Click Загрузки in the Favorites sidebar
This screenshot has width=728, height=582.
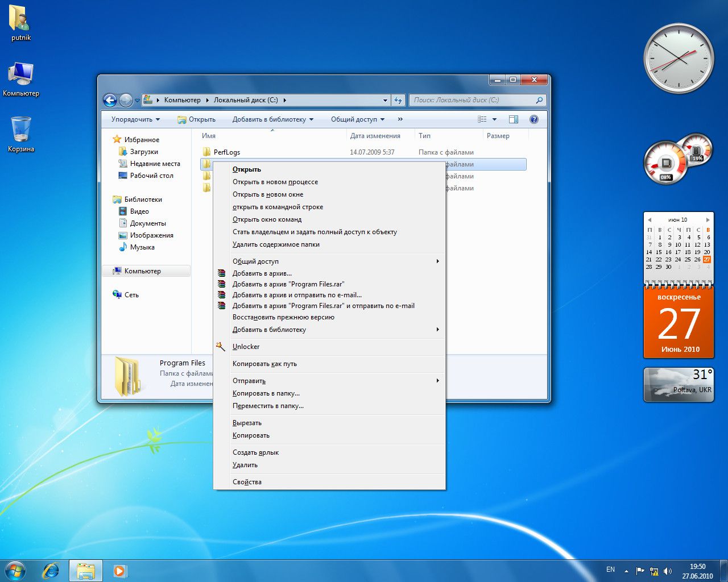point(144,152)
